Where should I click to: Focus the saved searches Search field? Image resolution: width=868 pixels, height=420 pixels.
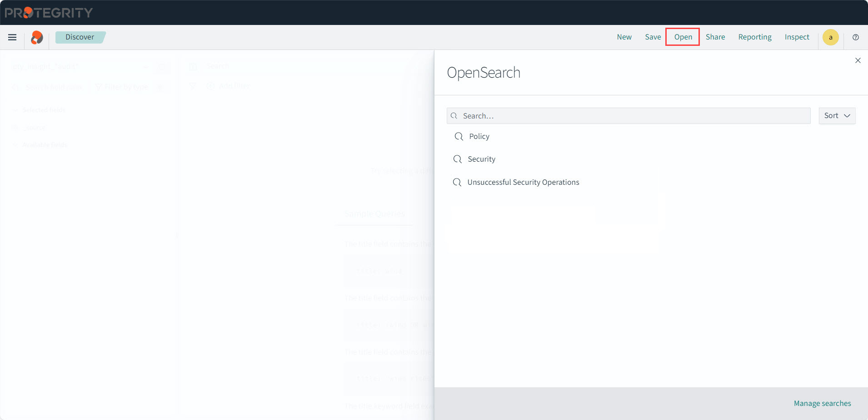tap(632, 116)
